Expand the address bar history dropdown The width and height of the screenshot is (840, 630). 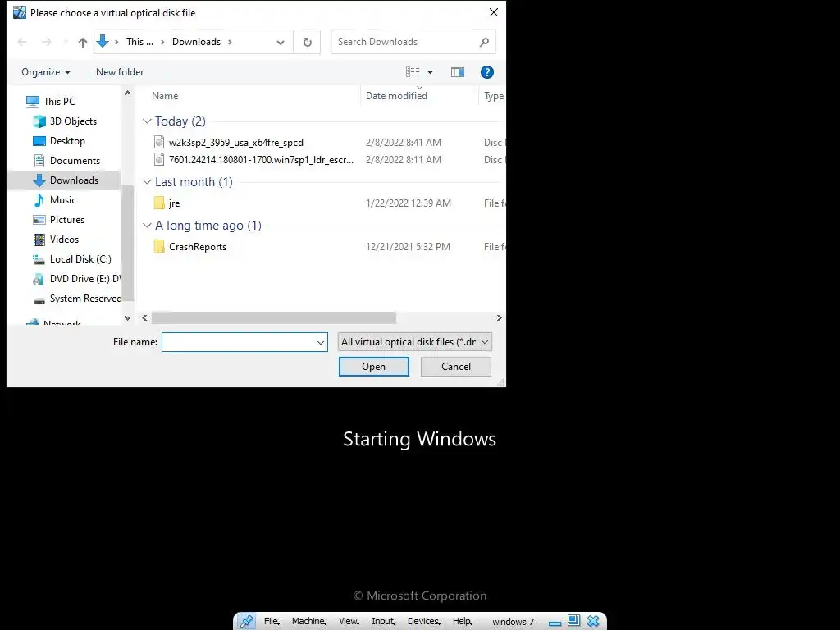point(281,42)
